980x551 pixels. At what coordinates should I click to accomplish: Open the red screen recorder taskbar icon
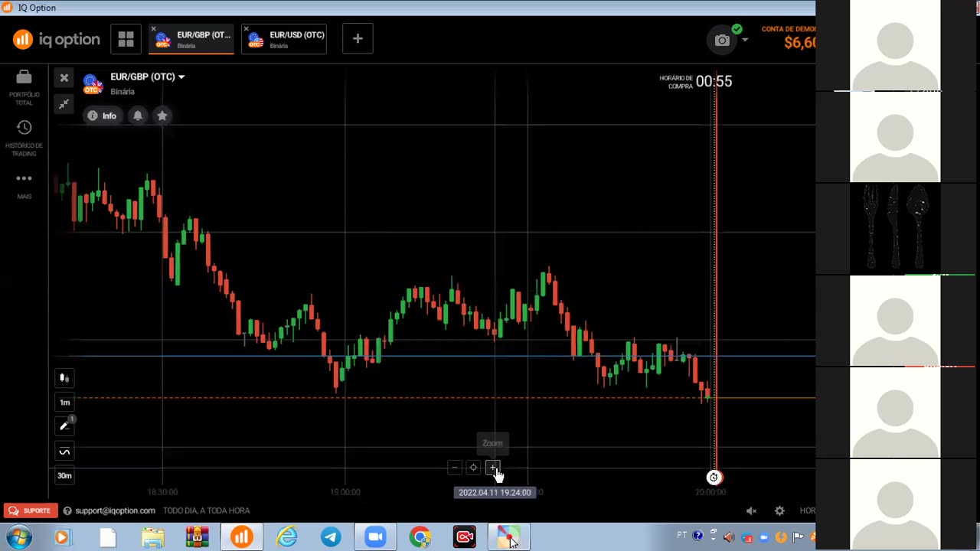(465, 538)
